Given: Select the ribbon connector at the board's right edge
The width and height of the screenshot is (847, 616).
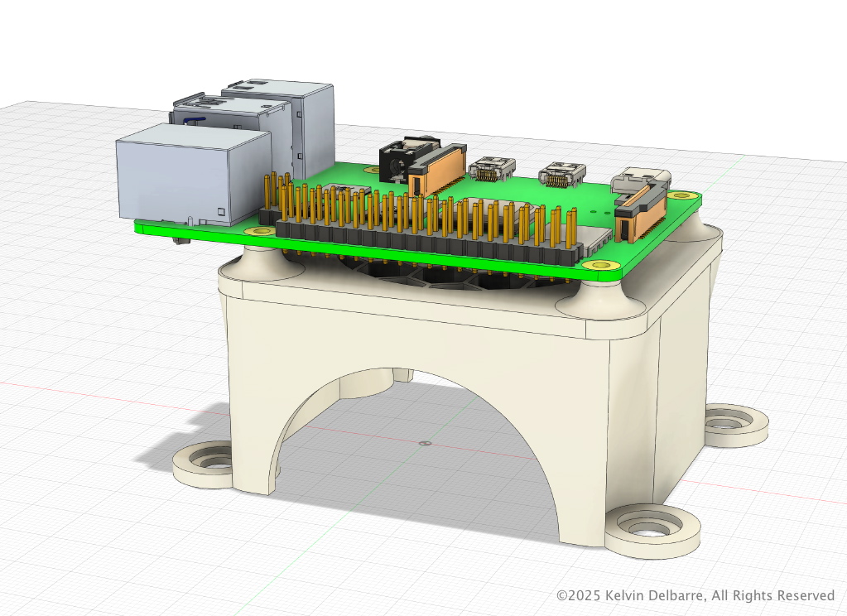Looking at the screenshot, I should coord(642,214).
